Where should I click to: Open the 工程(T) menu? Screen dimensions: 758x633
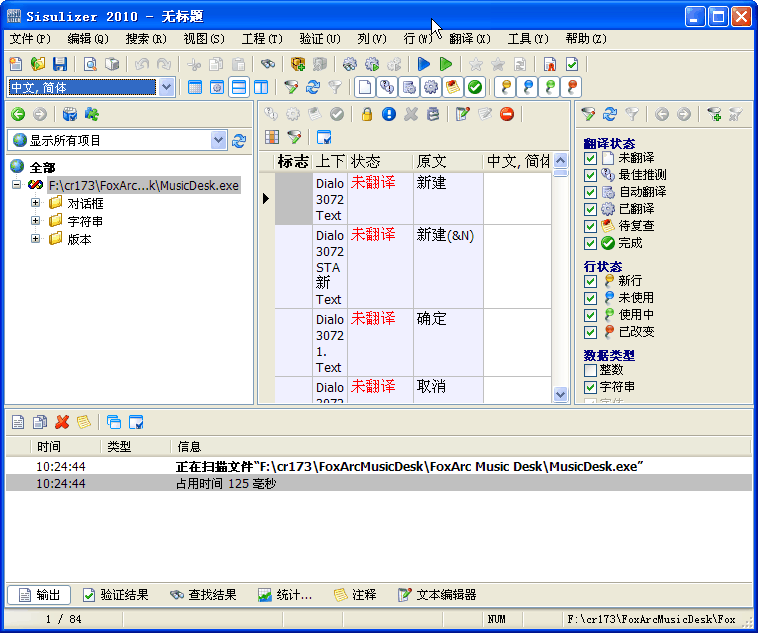(261, 39)
